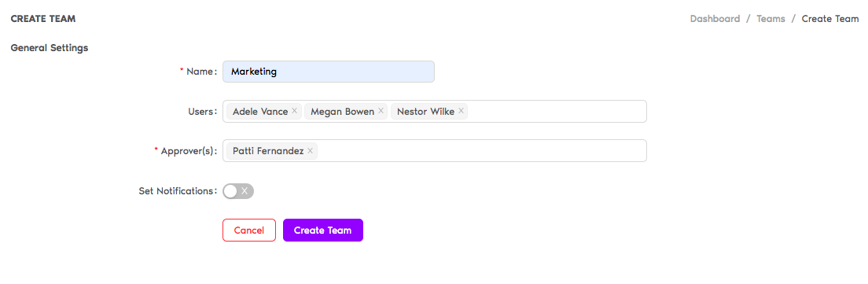The width and height of the screenshot is (868, 284).
Task: Cancel team creation
Action: click(249, 231)
